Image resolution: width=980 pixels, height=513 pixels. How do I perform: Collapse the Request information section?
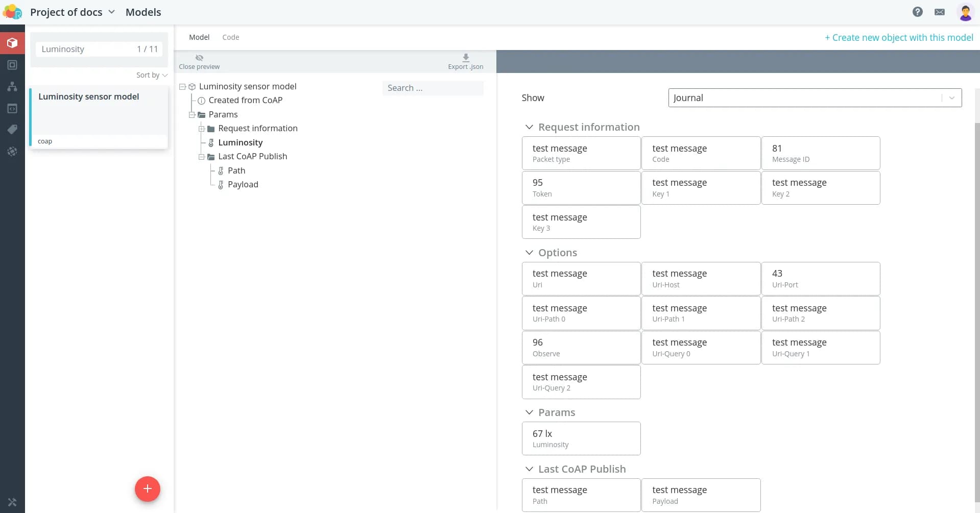click(529, 127)
